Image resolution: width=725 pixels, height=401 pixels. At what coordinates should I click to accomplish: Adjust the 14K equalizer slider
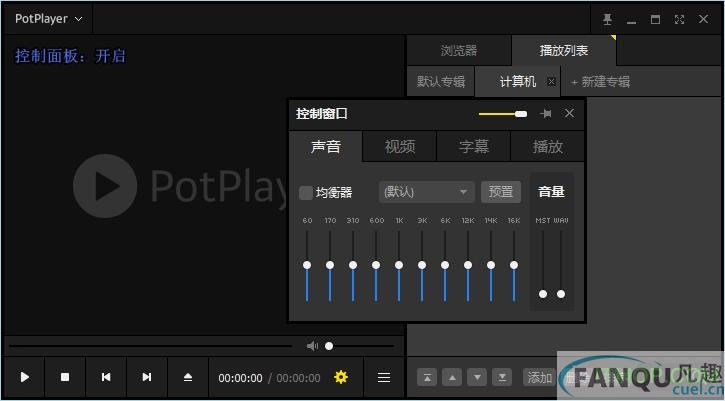491,265
